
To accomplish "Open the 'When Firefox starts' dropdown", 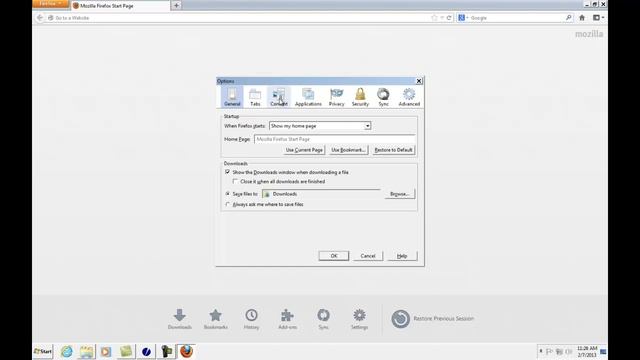I will (x=320, y=126).
